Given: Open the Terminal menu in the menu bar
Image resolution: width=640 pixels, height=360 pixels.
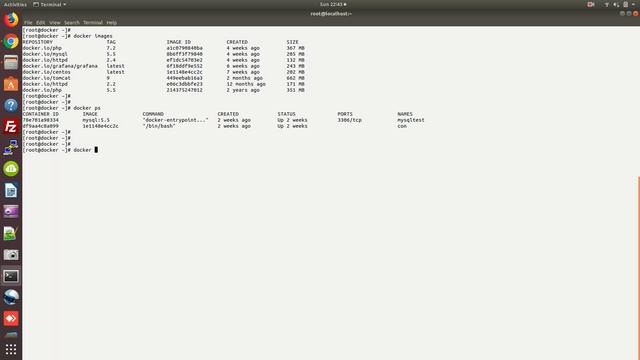Looking at the screenshot, I should pyautogui.click(x=93, y=22).
